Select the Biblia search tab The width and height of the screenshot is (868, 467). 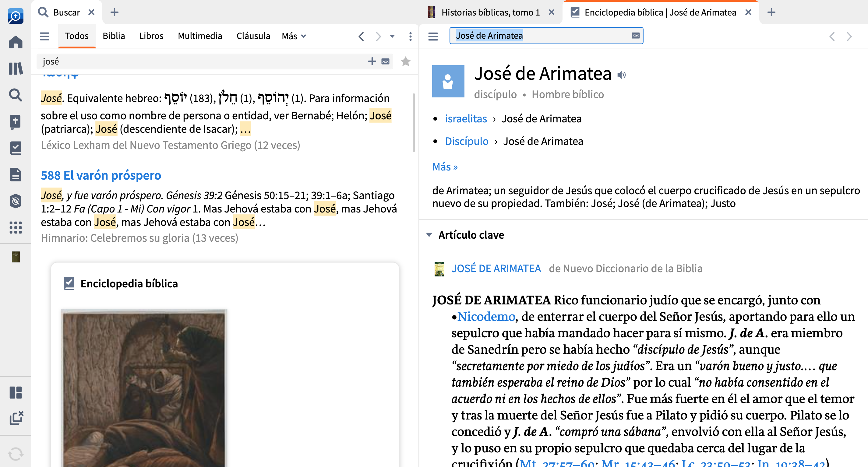tap(114, 36)
